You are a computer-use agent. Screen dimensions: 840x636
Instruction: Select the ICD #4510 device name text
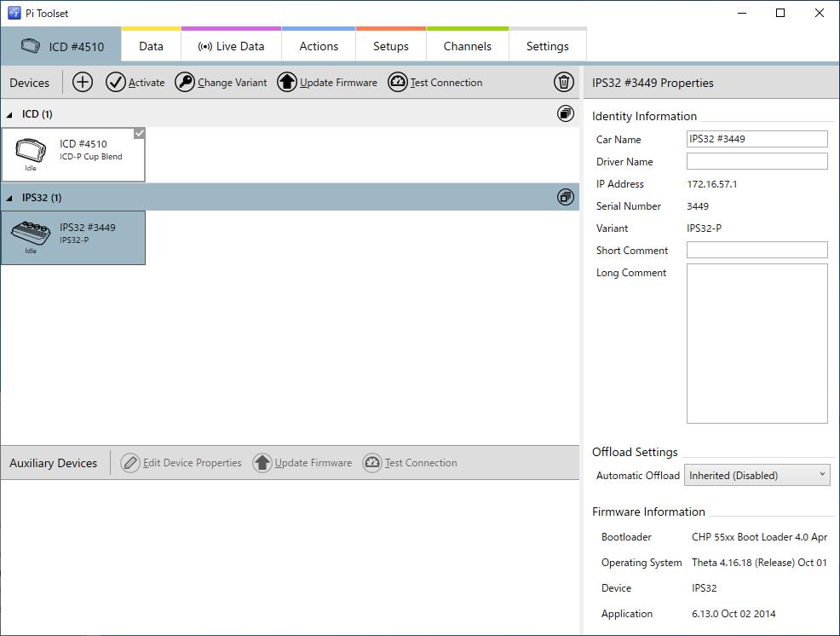coord(83,144)
